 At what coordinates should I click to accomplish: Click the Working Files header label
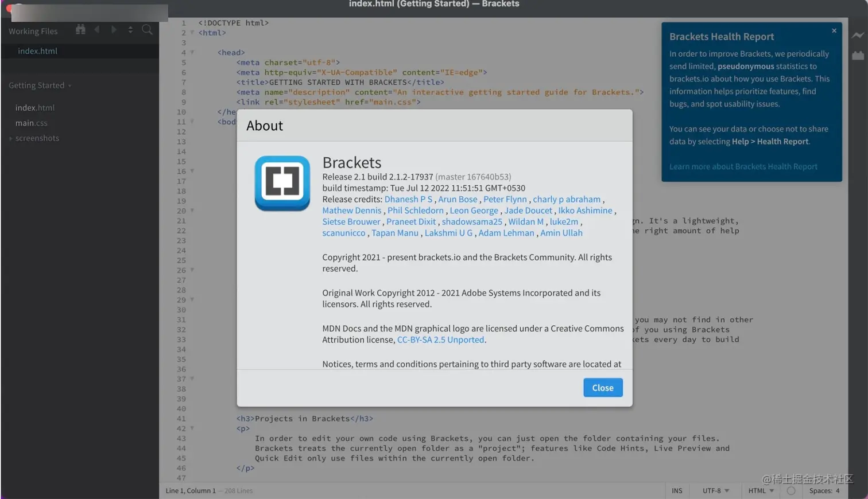pos(33,31)
